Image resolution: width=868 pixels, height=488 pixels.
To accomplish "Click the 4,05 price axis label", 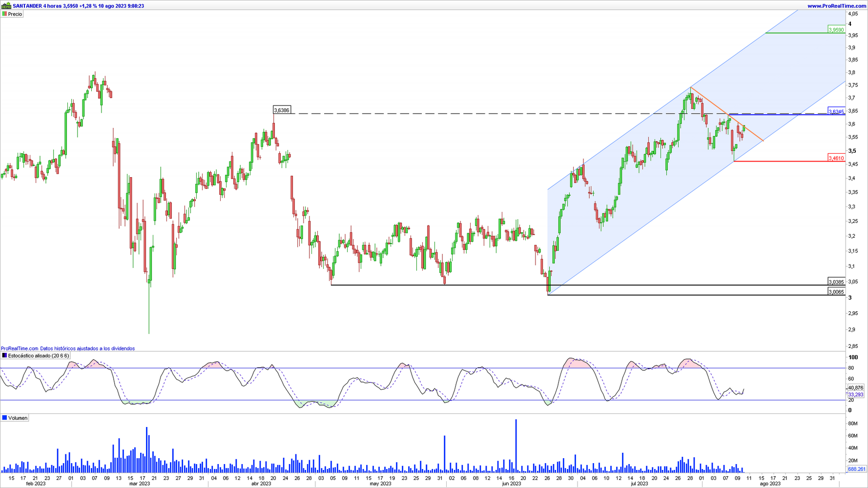I will 853,14.
